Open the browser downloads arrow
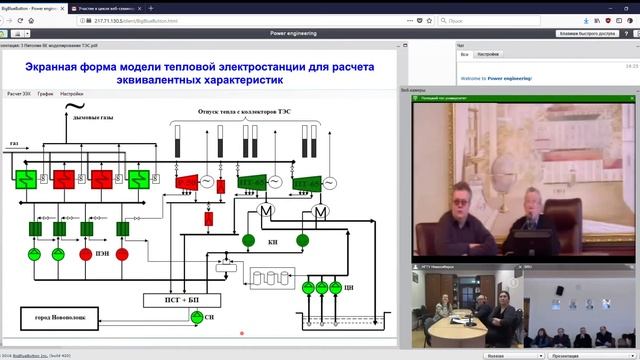The height and width of the screenshot is (360, 640). coord(586,20)
